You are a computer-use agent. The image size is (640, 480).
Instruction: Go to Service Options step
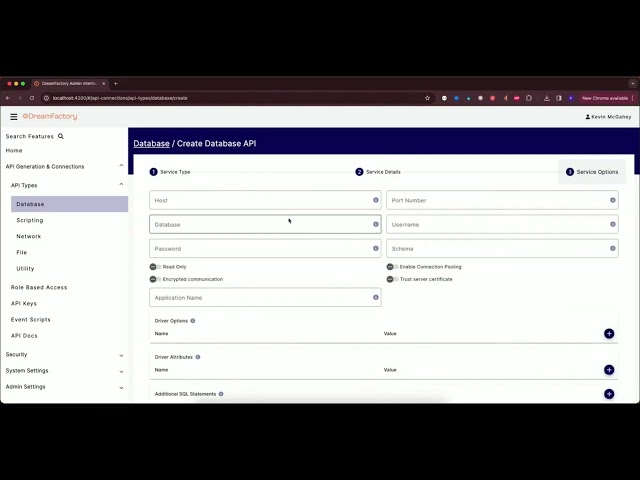tap(592, 172)
